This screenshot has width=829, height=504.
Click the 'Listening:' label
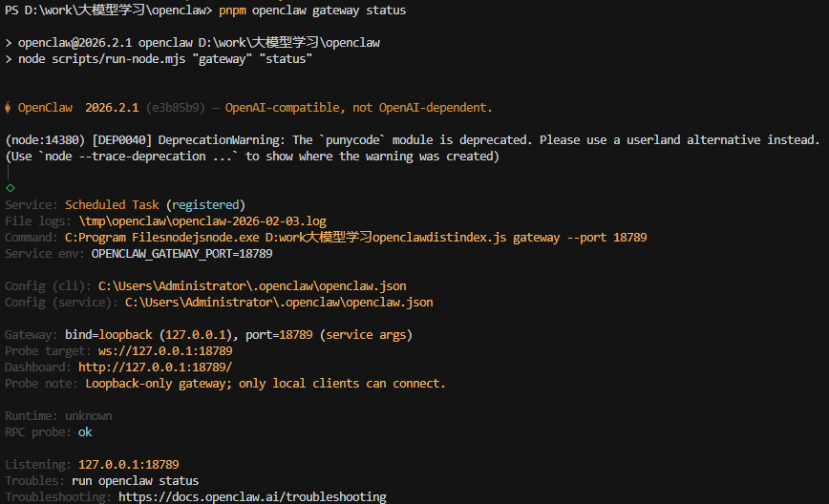[x=38, y=464]
